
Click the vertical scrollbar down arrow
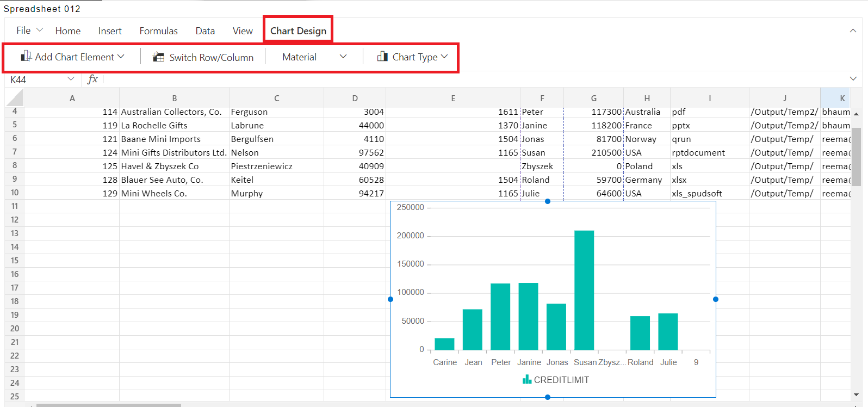[856, 394]
